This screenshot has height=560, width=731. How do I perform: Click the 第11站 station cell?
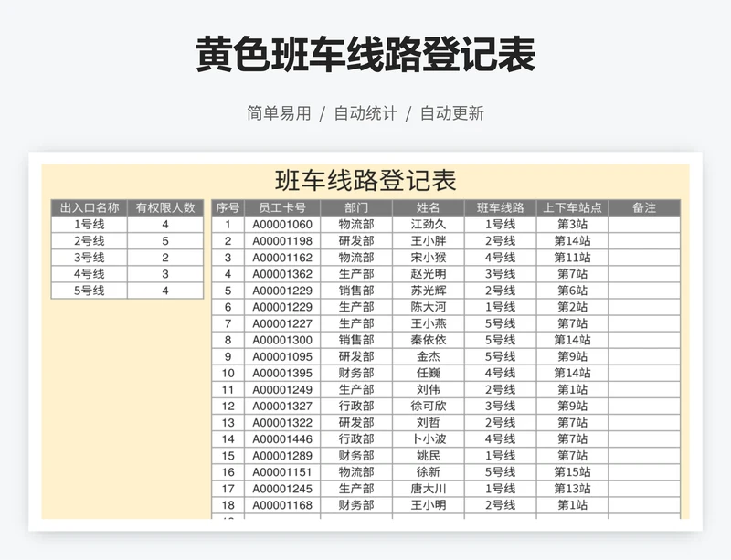pyautogui.click(x=573, y=258)
